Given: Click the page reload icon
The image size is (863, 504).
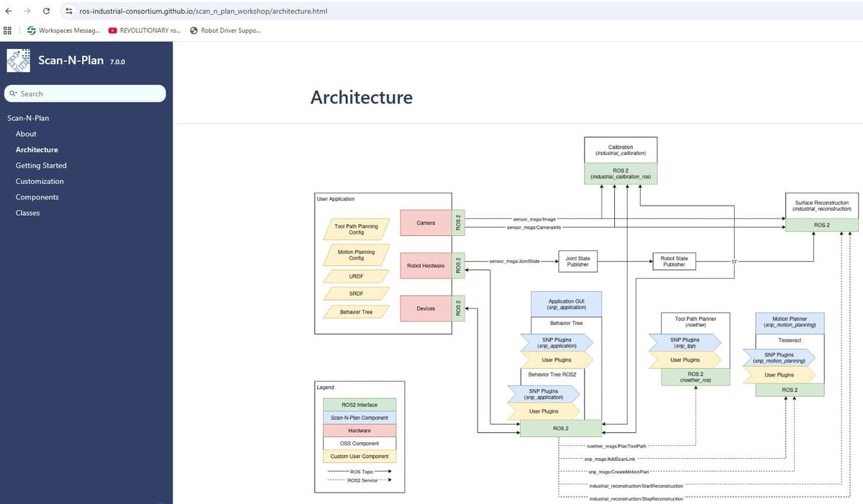Looking at the screenshot, I should 45,11.
